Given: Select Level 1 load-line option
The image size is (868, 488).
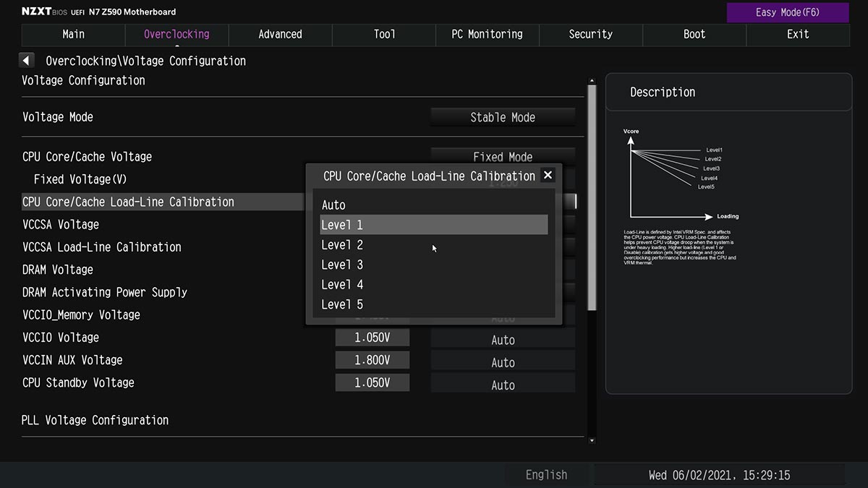Looking at the screenshot, I should coord(434,225).
